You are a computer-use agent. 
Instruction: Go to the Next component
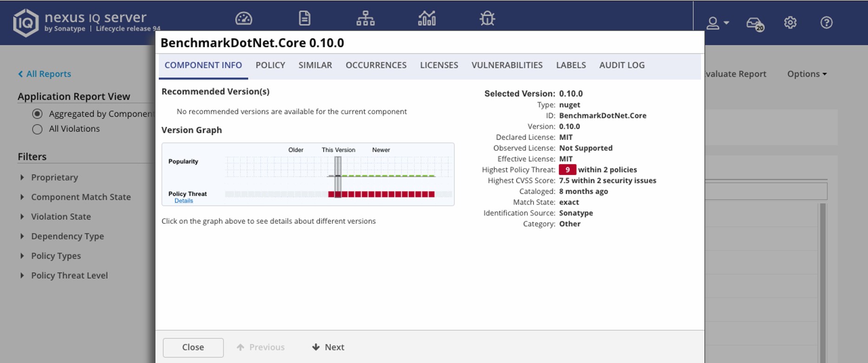click(x=328, y=347)
